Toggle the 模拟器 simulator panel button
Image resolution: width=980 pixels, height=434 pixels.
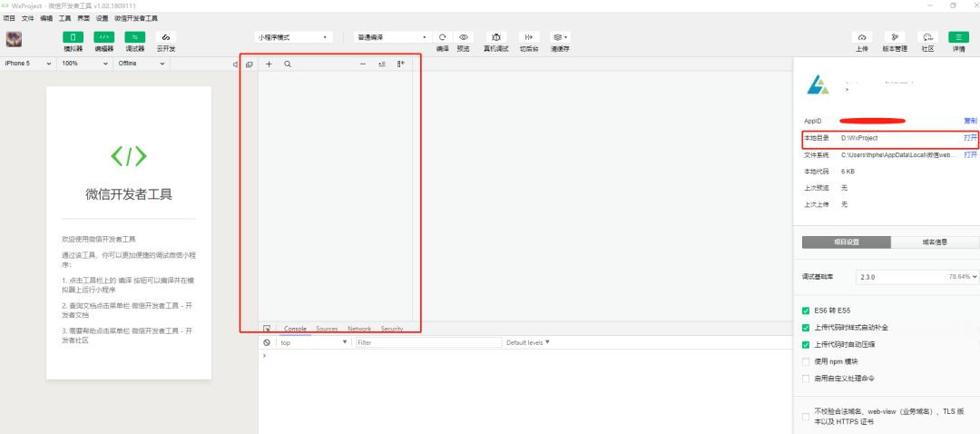click(x=73, y=37)
